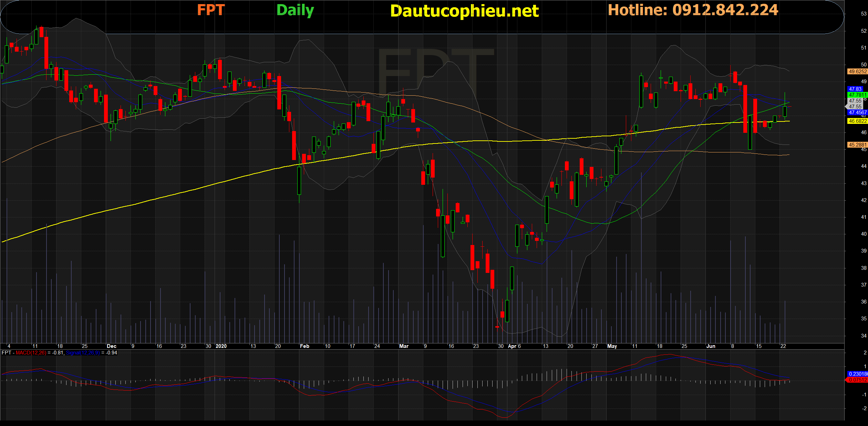The width and height of the screenshot is (868, 426).
Task: Click the blue 47.4567 price label
Action: 857,113
